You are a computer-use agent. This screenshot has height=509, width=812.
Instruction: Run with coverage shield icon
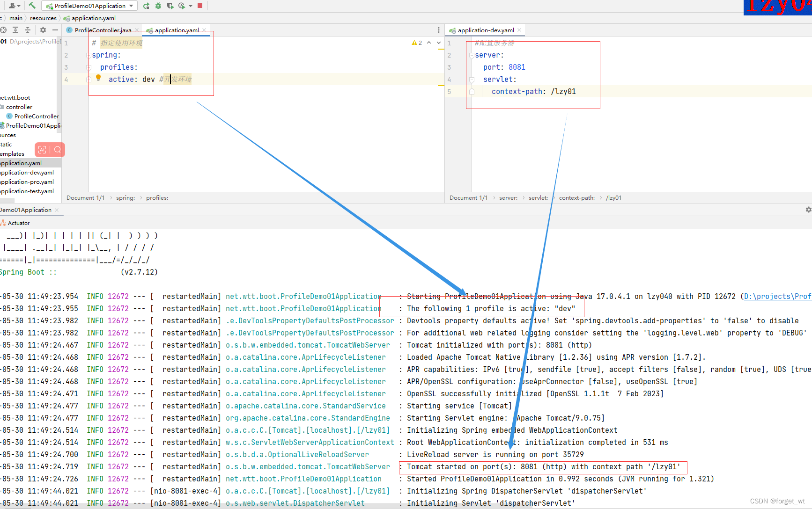pyautogui.click(x=170, y=6)
